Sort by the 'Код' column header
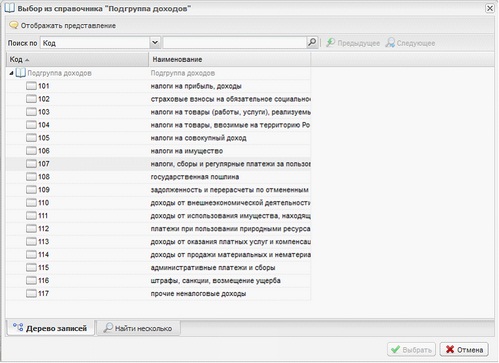This screenshot has height=363, width=499. [x=77, y=59]
